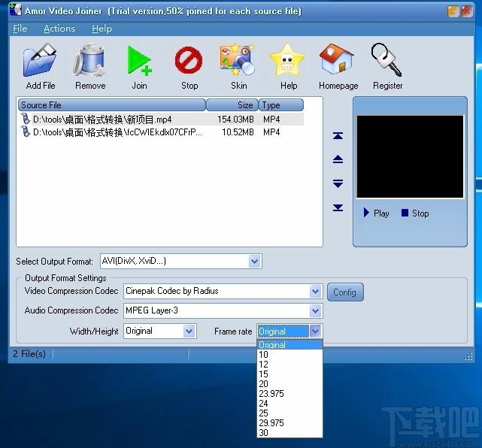The height and width of the screenshot is (448, 482).
Task: Move selected file to top of list
Action: tap(338, 135)
